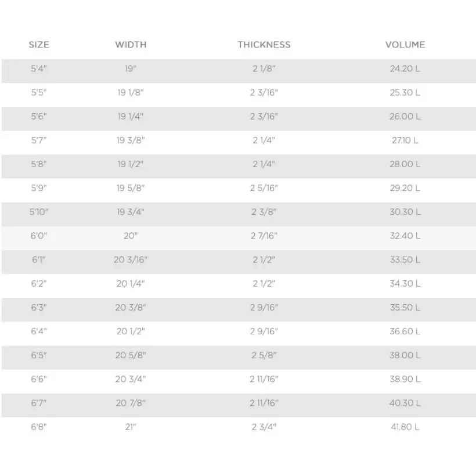Click the 2 5/8" thickness cell
The height and width of the screenshot is (476, 476).
pyautogui.click(x=265, y=355)
